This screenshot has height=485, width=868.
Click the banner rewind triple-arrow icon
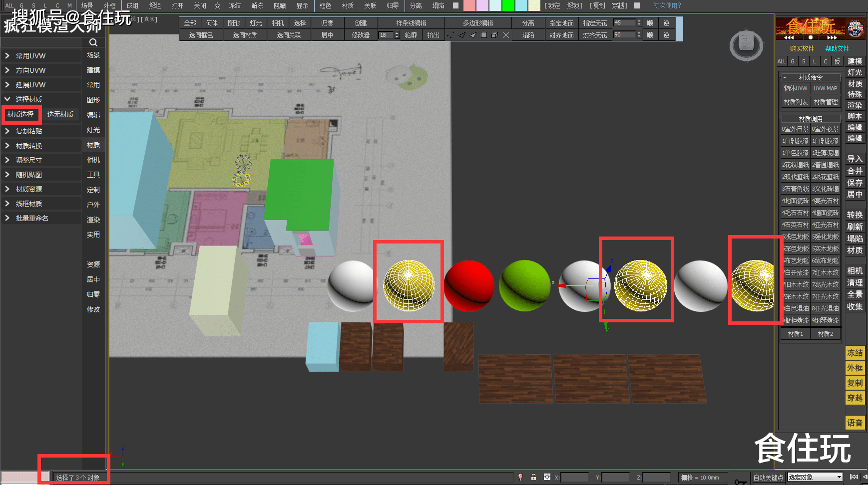click(789, 37)
